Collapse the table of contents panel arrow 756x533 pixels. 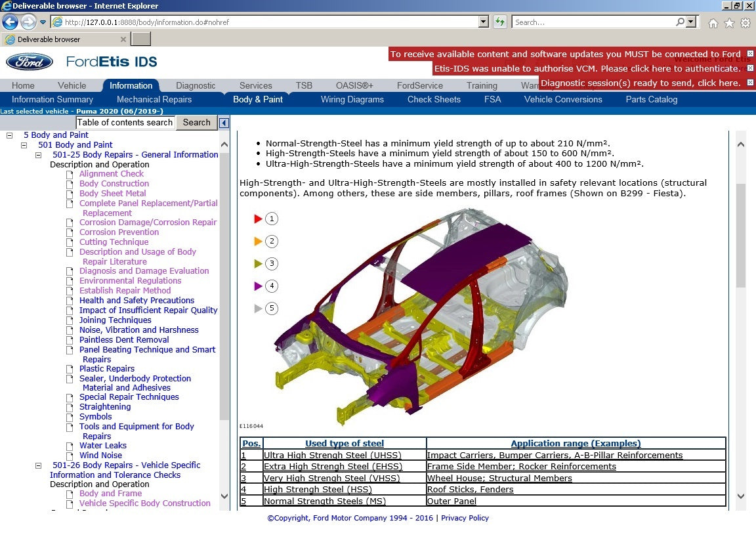click(x=224, y=123)
